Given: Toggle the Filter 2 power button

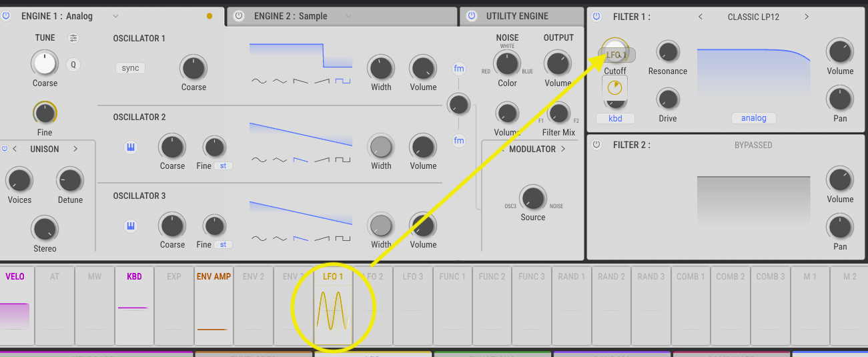Looking at the screenshot, I should click(597, 145).
